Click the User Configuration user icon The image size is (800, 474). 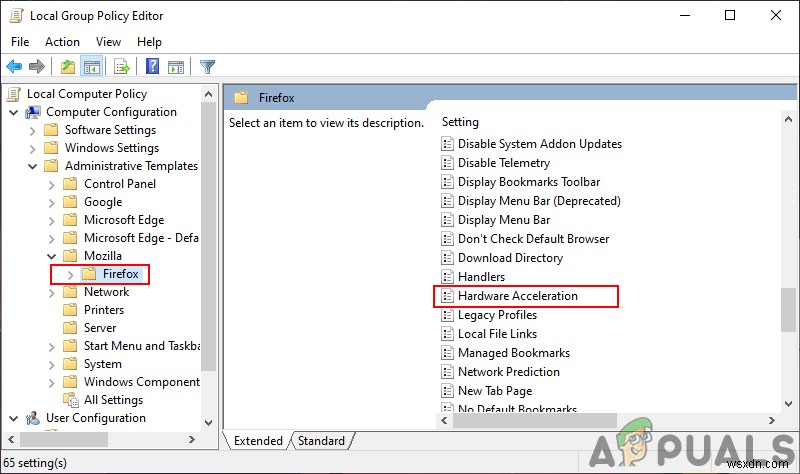[33, 418]
